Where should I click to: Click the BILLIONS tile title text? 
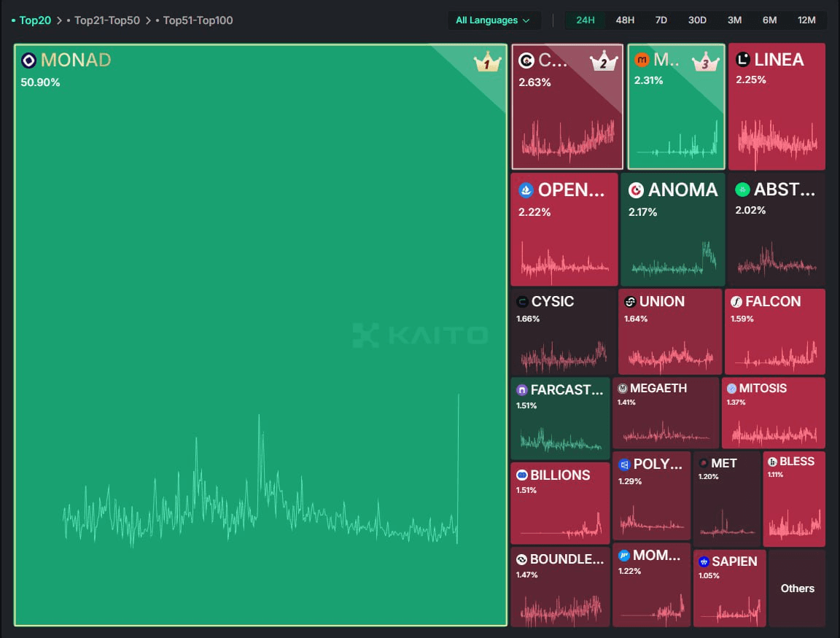[x=560, y=475]
